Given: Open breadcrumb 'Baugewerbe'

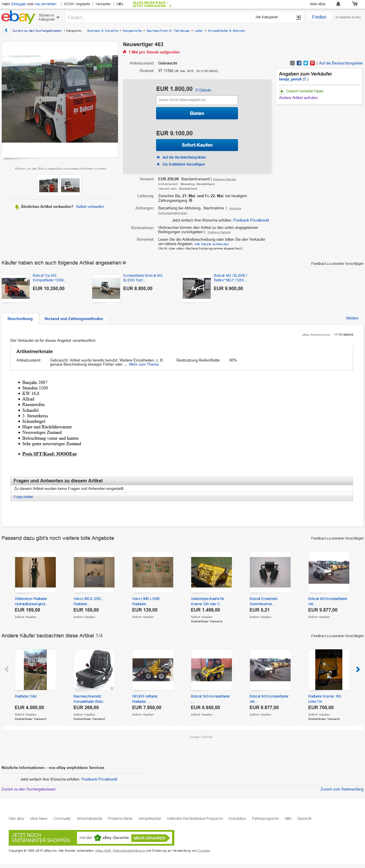Looking at the screenshot, I should coord(132,31).
